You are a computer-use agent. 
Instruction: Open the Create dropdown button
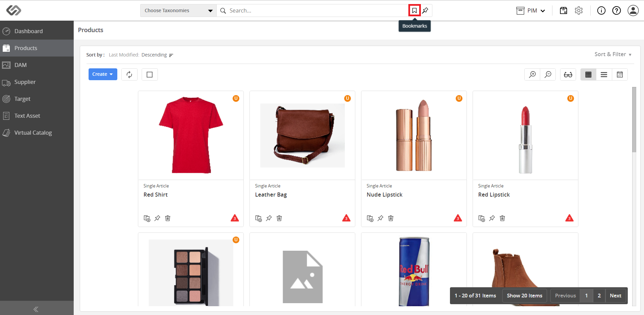pyautogui.click(x=103, y=74)
